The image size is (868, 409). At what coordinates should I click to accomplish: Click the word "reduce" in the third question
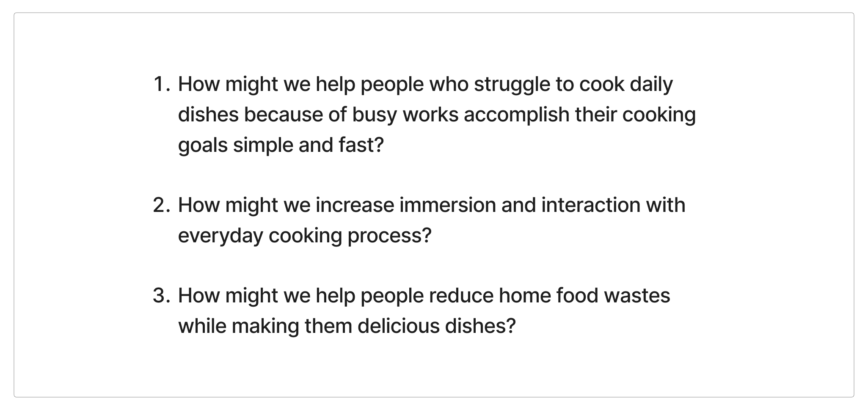click(x=461, y=296)
